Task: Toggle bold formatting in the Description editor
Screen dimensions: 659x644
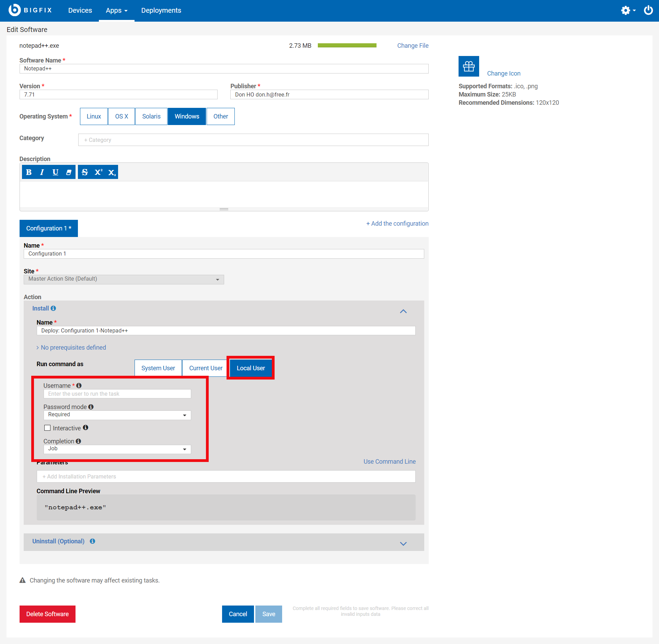Action: coord(28,172)
